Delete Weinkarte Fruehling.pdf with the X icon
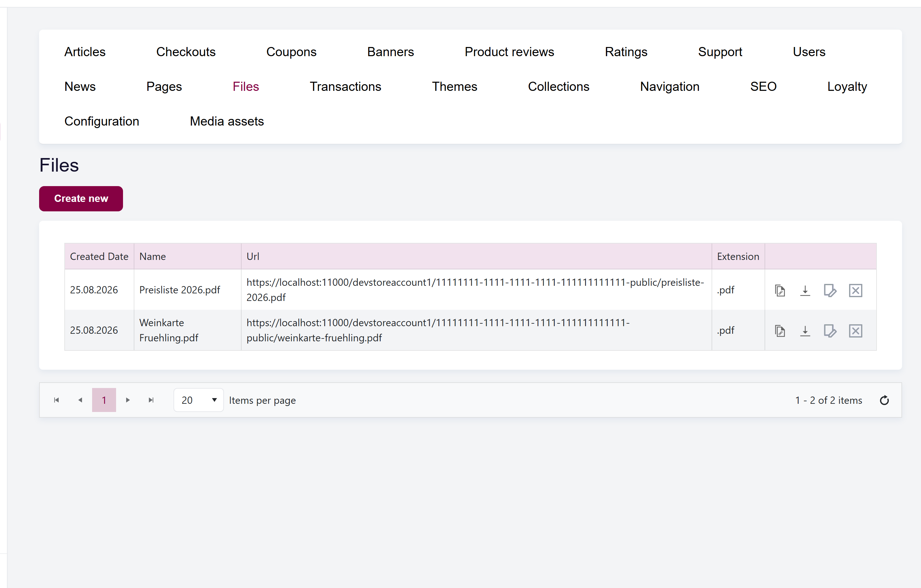The image size is (921, 588). (855, 331)
